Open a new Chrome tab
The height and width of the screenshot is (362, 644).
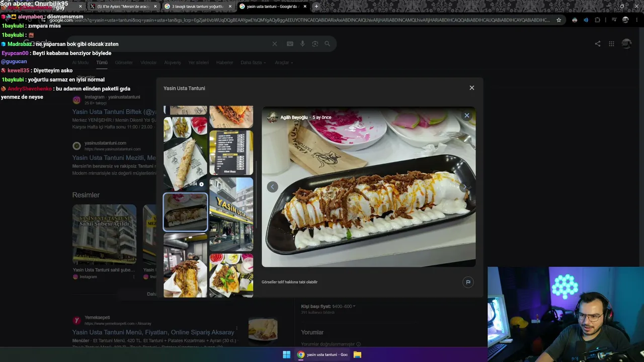coord(316,7)
